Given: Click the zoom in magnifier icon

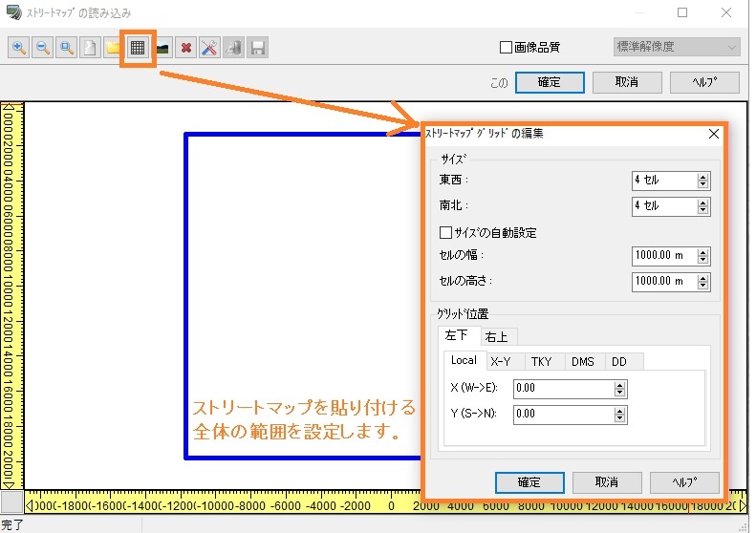Looking at the screenshot, I should 18,47.
